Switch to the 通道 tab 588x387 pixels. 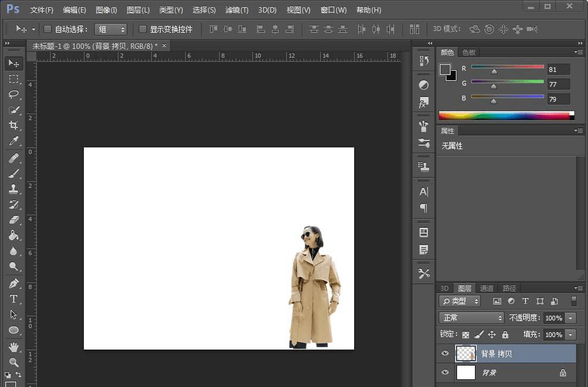coord(487,288)
